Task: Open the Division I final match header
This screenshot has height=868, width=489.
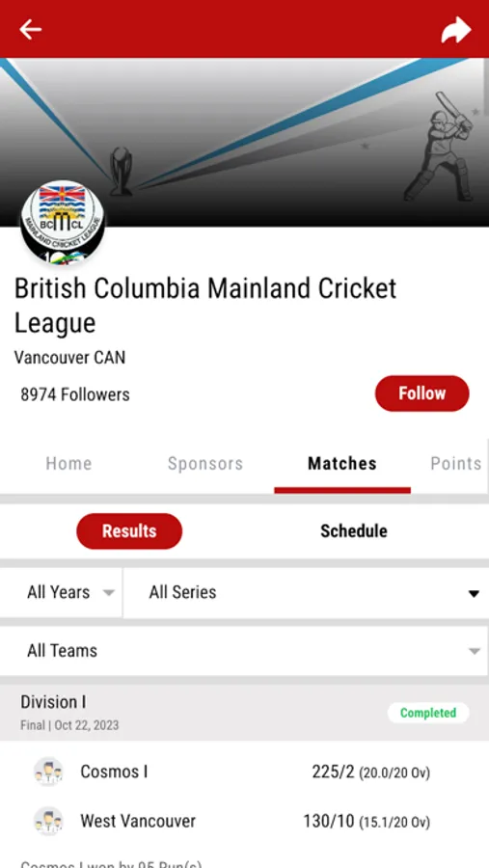Action: click(x=244, y=713)
